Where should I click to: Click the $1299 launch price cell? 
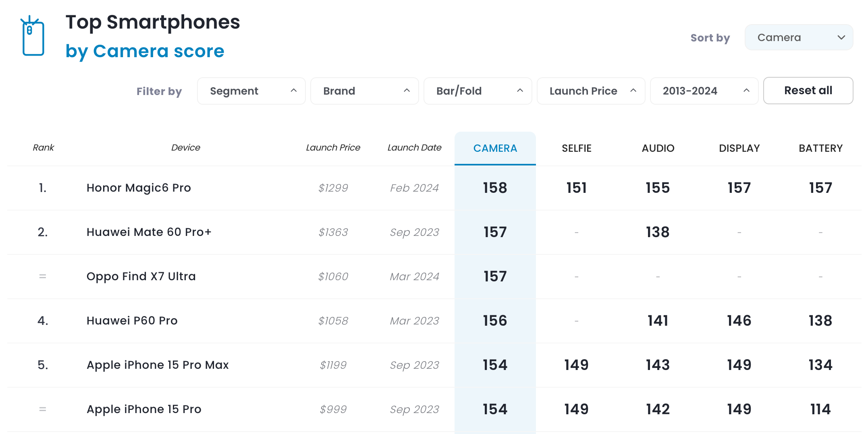pyautogui.click(x=333, y=188)
